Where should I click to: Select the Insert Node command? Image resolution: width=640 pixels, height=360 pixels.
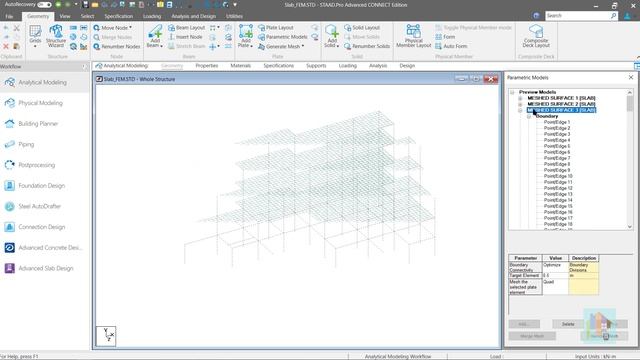[x=185, y=37]
